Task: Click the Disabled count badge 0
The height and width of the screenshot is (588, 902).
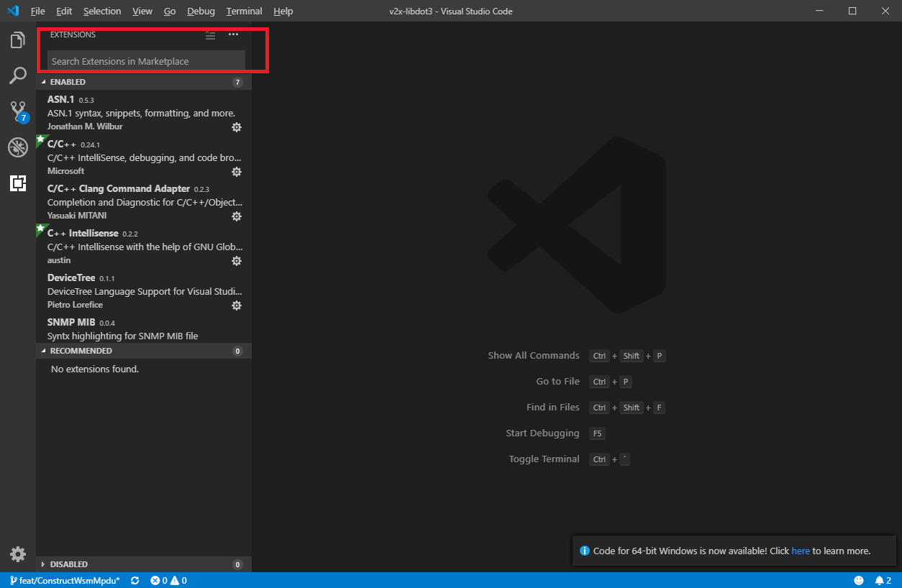Action: pyautogui.click(x=237, y=565)
